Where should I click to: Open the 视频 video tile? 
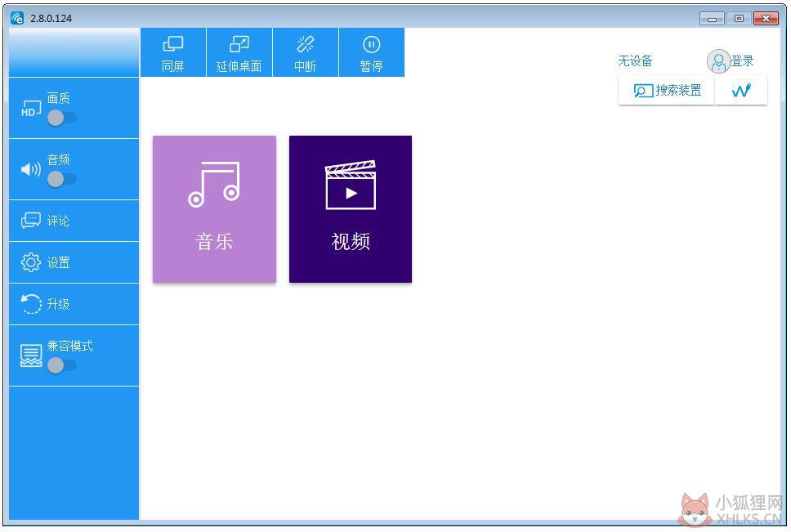pos(351,209)
